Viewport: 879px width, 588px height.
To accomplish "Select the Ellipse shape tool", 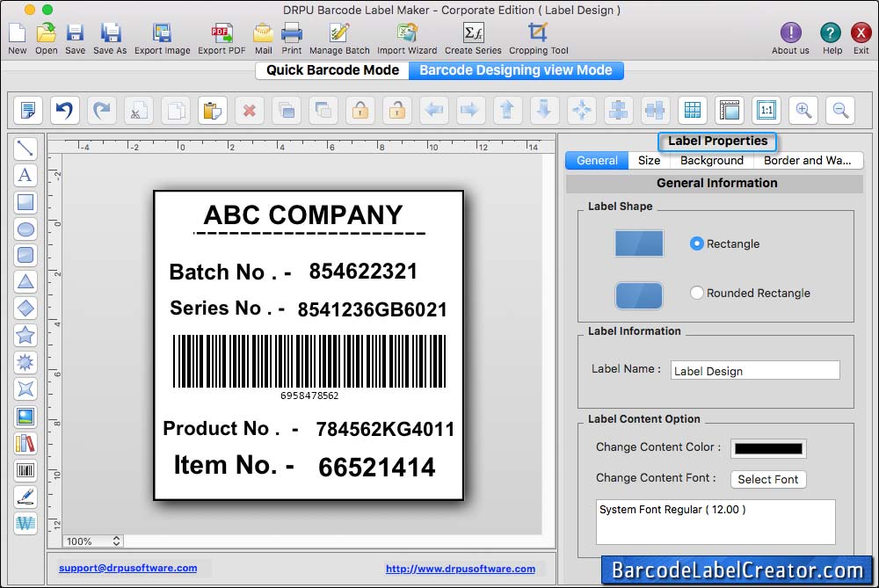I will (x=25, y=229).
